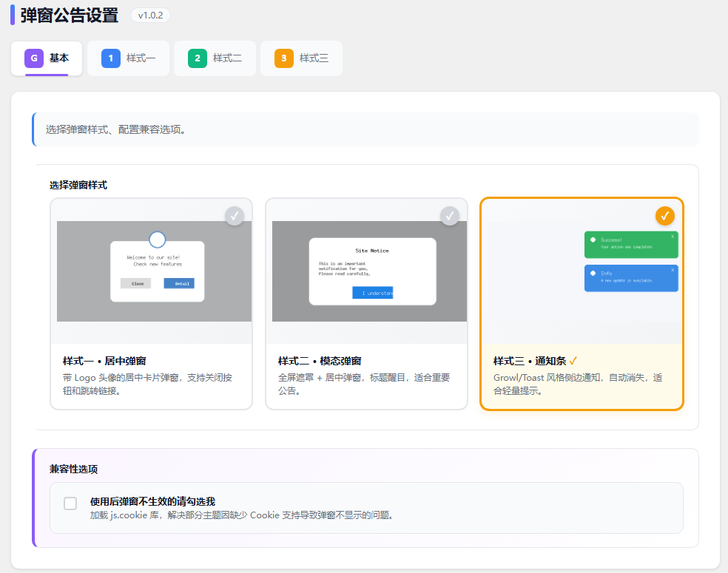Click the green Success toast preview
This screenshot has width=728, height=573.
point(631,245)
